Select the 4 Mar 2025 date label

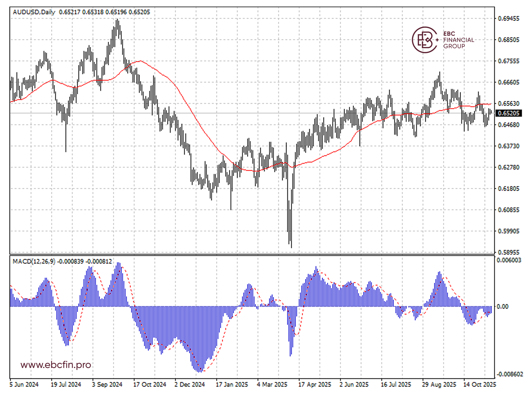[x=272, y=385]
